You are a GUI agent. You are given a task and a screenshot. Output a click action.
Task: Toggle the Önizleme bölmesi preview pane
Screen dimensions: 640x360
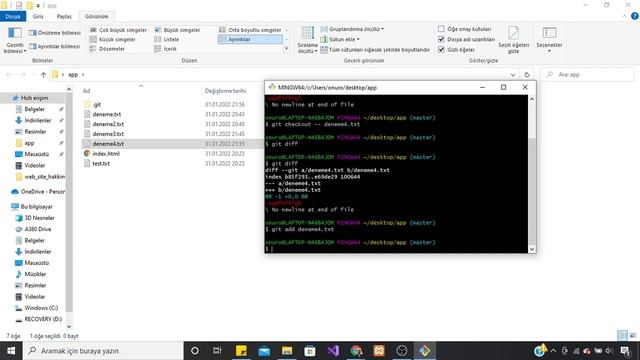point(55,33)
